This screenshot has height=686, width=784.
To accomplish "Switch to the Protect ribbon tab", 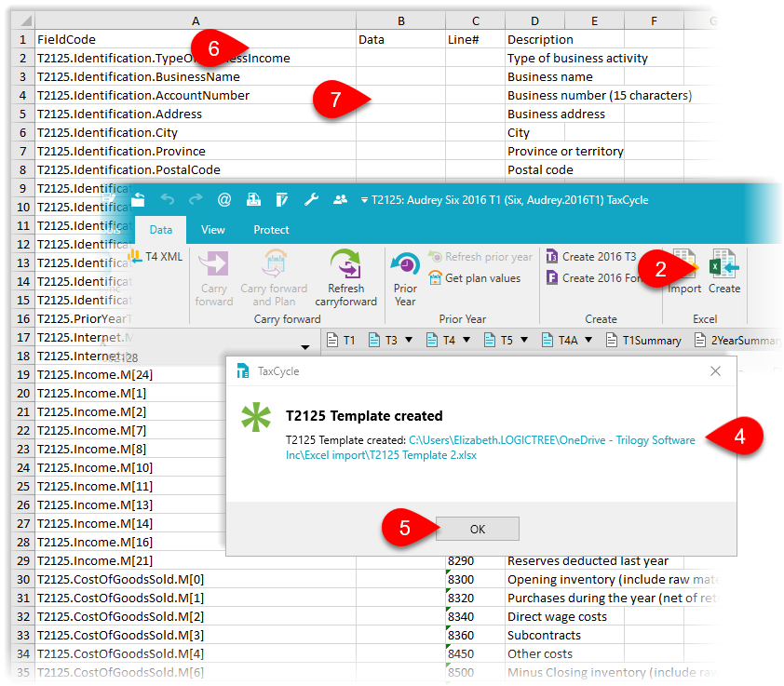I will click(271, 230).
